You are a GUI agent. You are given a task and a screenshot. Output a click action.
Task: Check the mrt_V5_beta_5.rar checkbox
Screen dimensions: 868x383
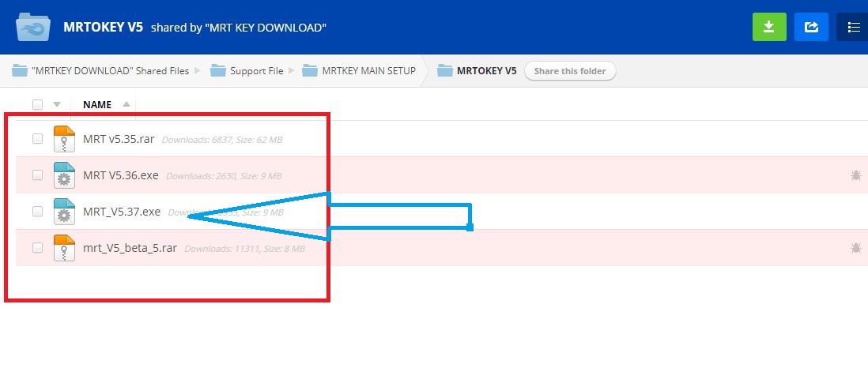(37, 248)
